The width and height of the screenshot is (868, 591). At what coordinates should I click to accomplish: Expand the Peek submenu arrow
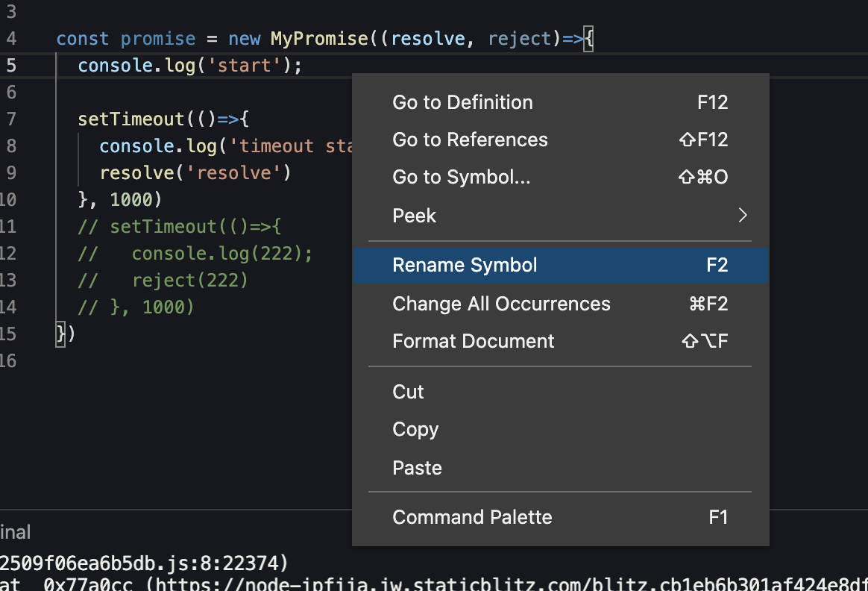click(742, 216)
